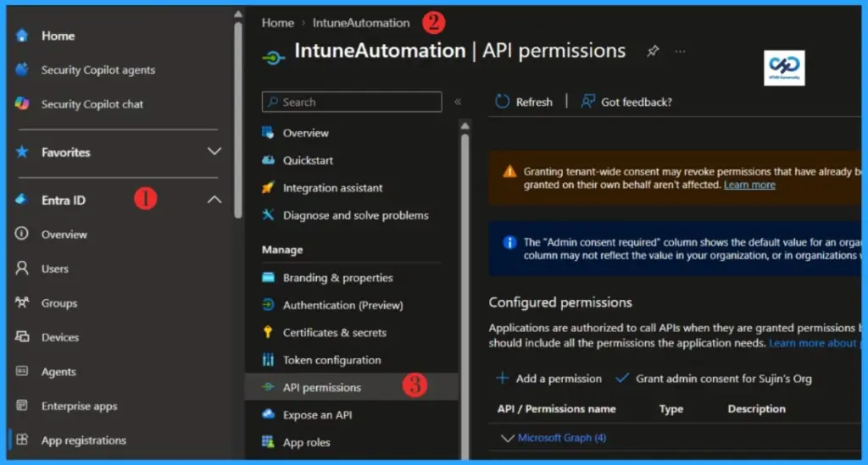Sort by API / Permissions name column
Viewport: 868px width, 465px height.
(556, 408)
